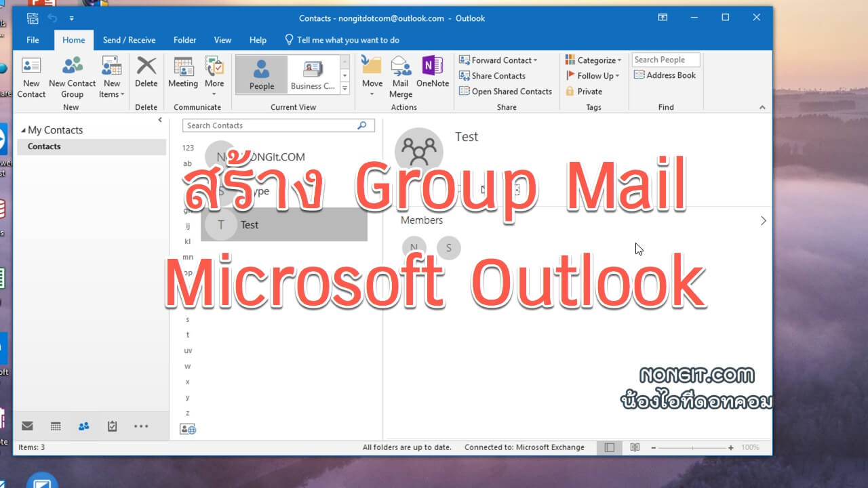The image size is (868, 488).
Task: Create a New Contact
Action: tap(31, 76)
